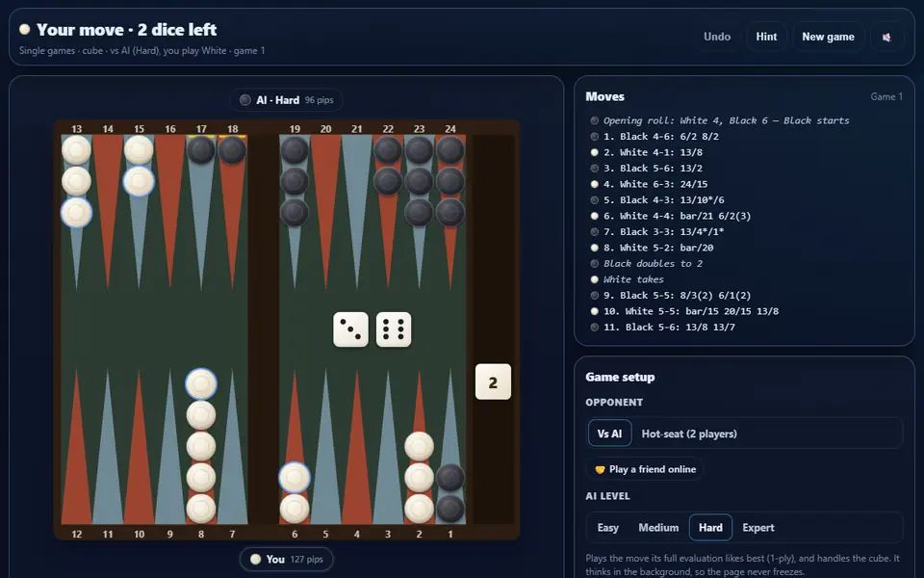
Task: Click the Opening roll entry in Moves
Action: (x=726, y=120)
